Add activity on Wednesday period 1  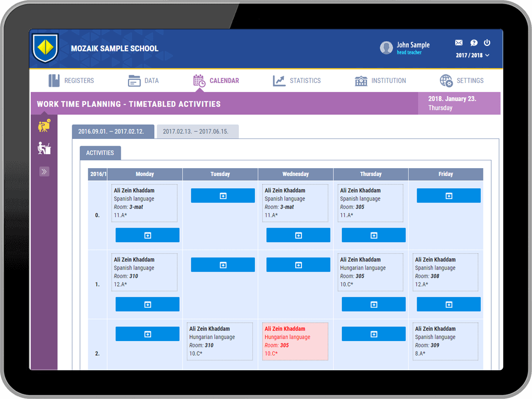pyautogui.click(x=298, y=265)
